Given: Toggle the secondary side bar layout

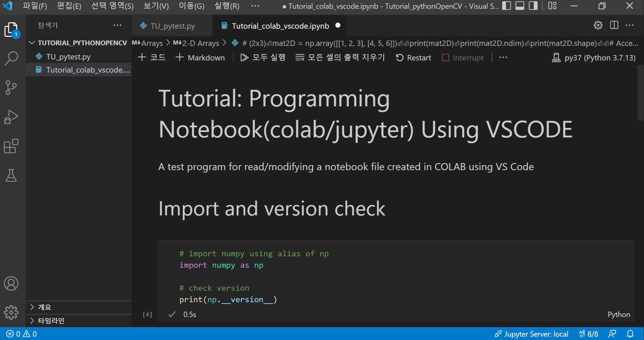Looking at the screenshot, I should tap(533, 6).
